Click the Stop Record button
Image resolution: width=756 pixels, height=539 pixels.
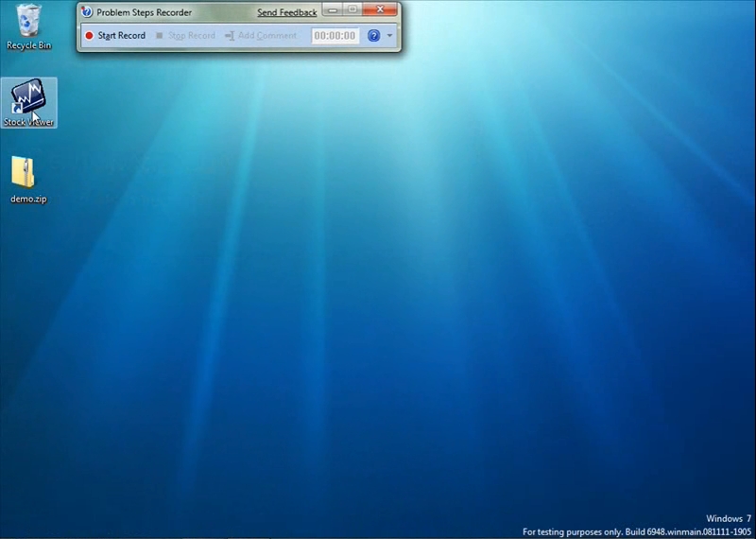coord(185,36)
